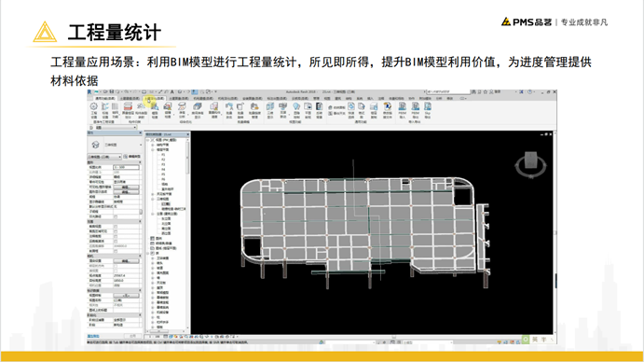The width and height of the screenshot is (644, 362).
Task: Open the 属性帮助 link
Action: coord(93,336)
